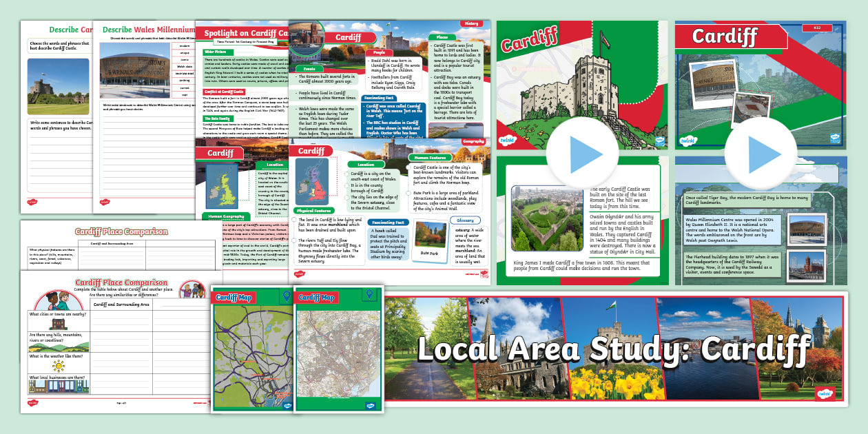Select the word 'unique' in the word bank
868x434 pixels.
pyautogui.click(x=183, y=53)
